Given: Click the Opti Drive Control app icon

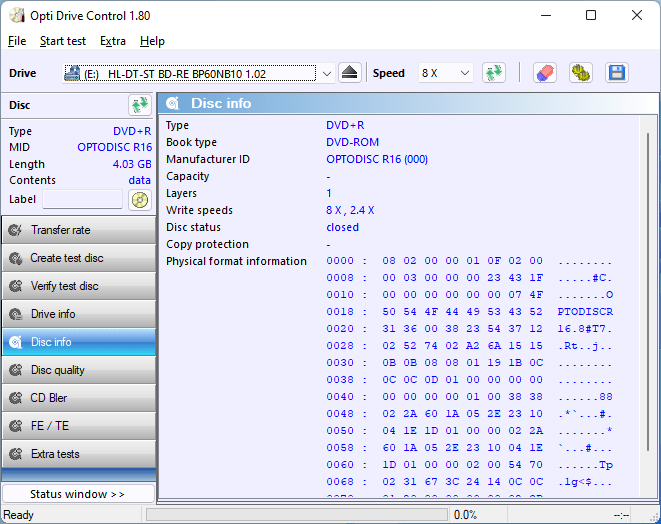Looking at the screenshot, I should 17,16.
